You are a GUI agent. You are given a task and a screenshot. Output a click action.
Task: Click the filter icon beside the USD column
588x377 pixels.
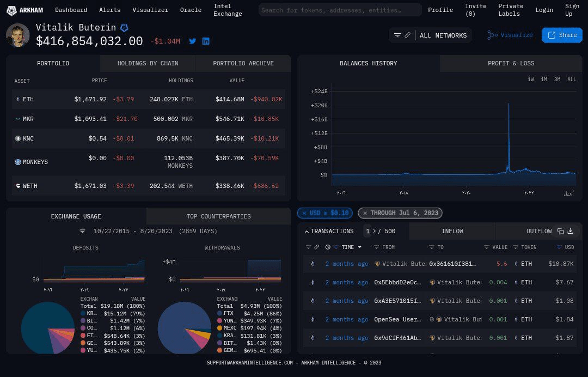click(x=559, y=247)
